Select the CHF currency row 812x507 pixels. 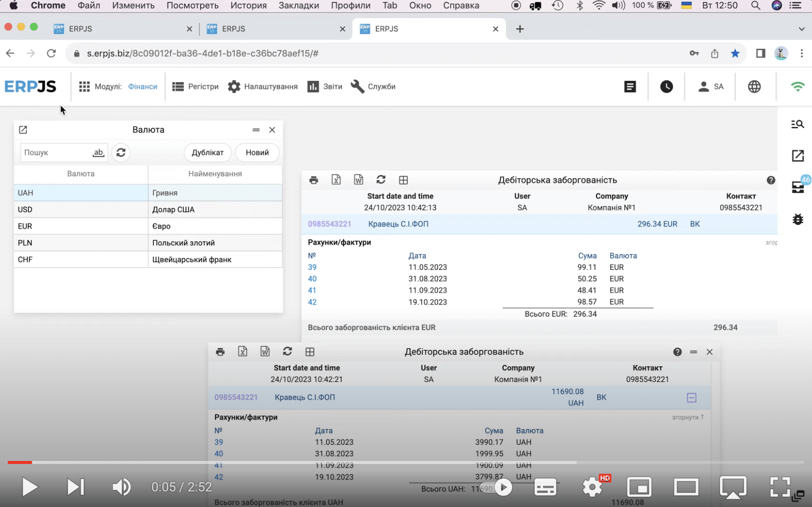(148, 259)
